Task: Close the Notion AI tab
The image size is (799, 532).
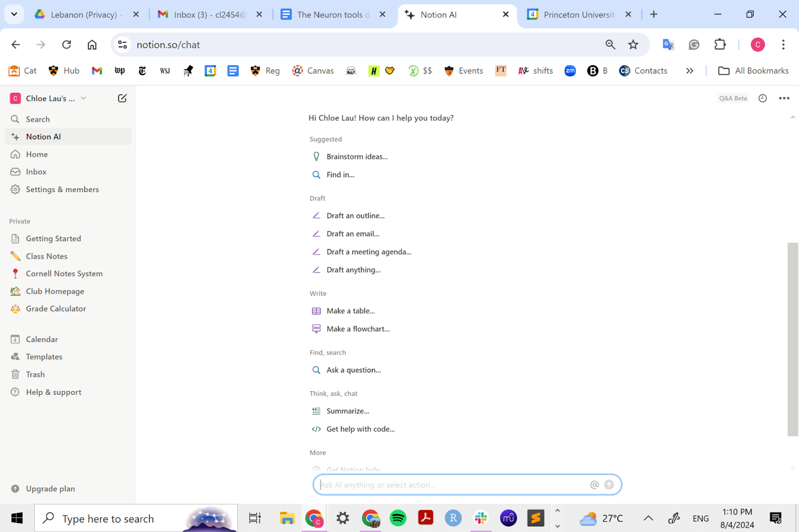Action: [x=506, y=14]
